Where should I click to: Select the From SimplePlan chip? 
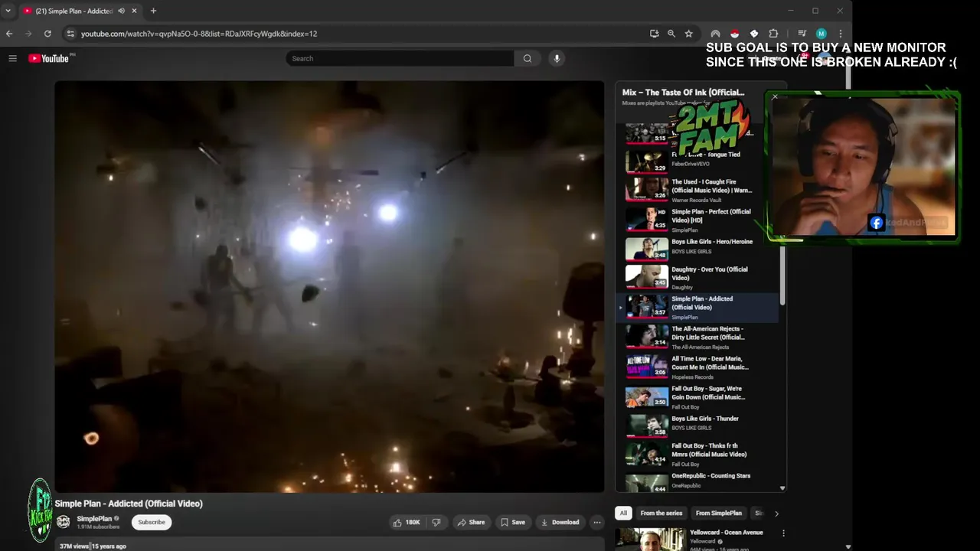point(719,514)
